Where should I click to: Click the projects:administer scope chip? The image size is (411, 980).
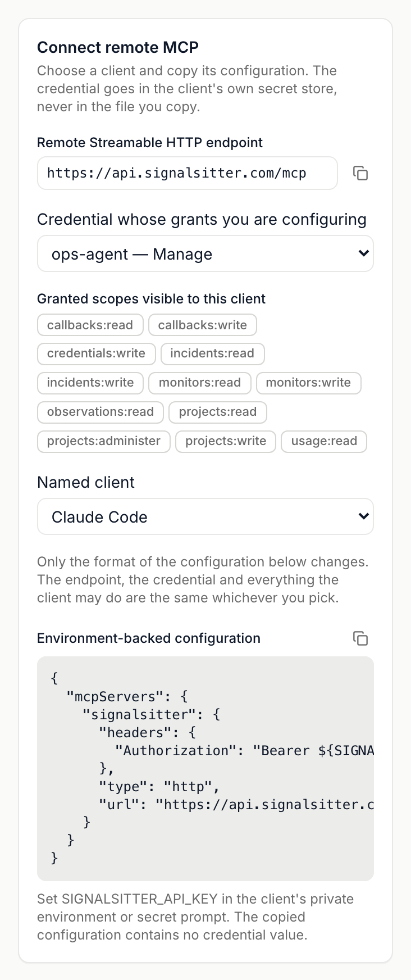[104, 441]
